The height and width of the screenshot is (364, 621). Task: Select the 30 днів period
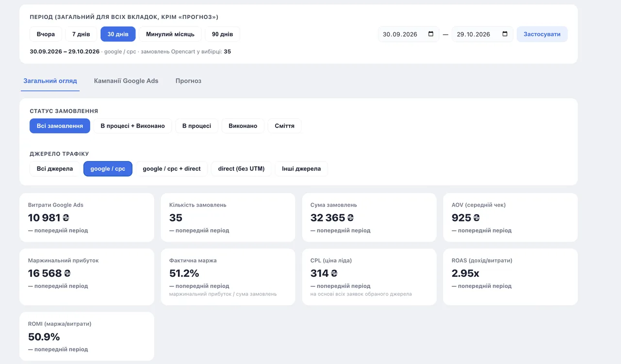[x=118, y=34]
